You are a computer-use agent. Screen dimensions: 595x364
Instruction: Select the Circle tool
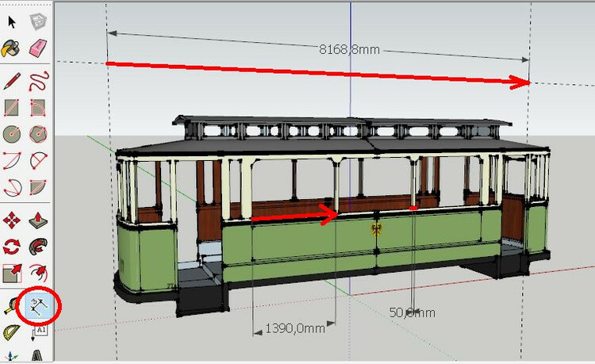pyautogui.click(x=11, y=133)
